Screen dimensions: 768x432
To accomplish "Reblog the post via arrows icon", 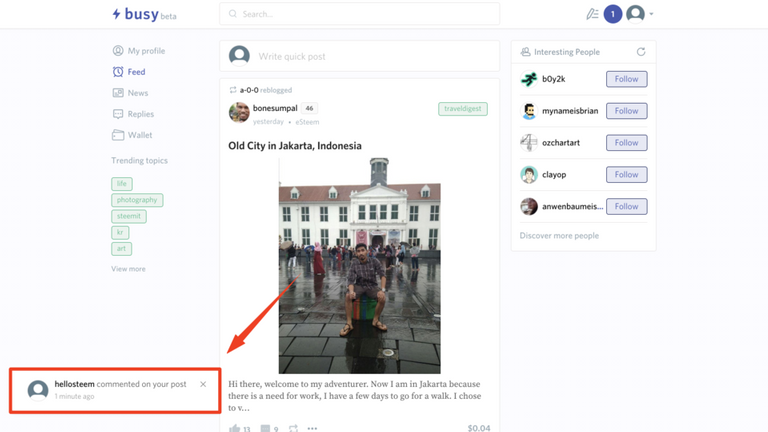I will (x=293, y=429).
